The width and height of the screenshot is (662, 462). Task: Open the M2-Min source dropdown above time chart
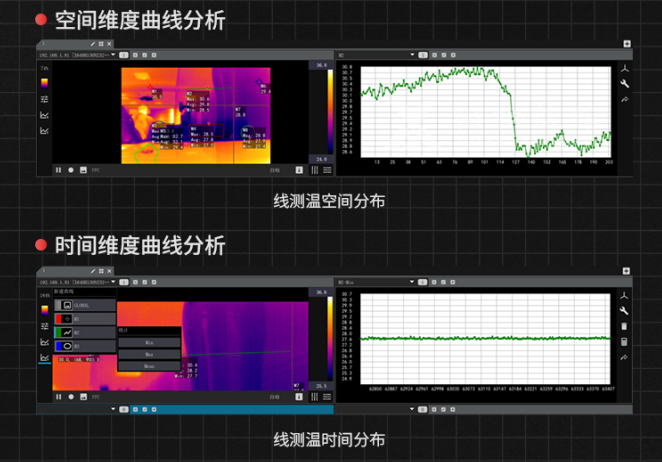click(x=412, y=282)
